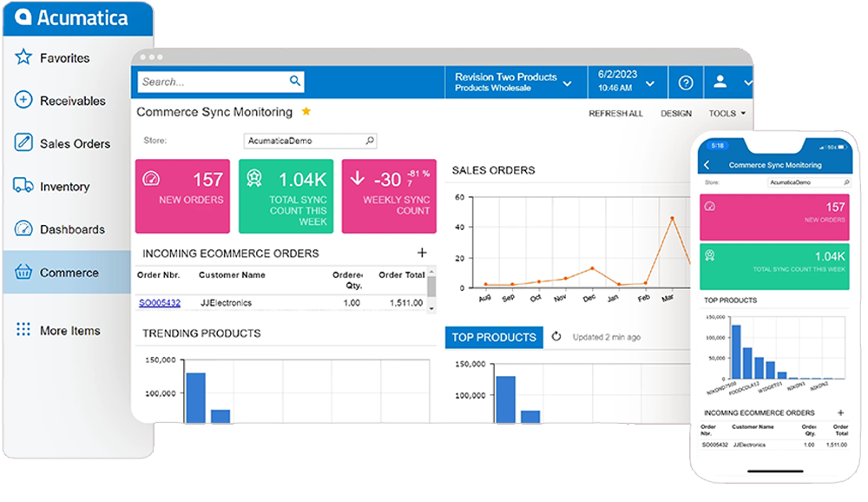This screenshot has height=502, width=868.
Task: Click the JJElectronics customer cell
Action: pos(226,302)
